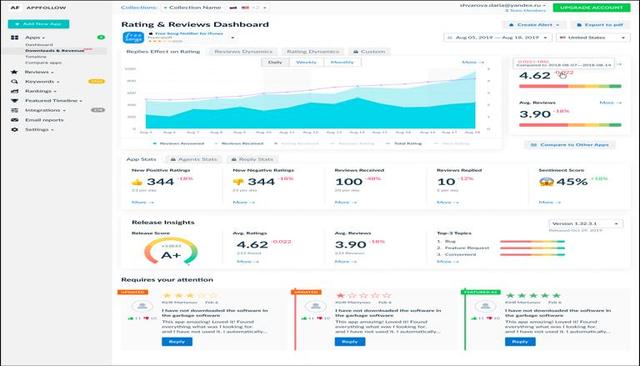Click the Keywords magnifier icon in sidebar
640x366 pixels.
tap(14, 82)
